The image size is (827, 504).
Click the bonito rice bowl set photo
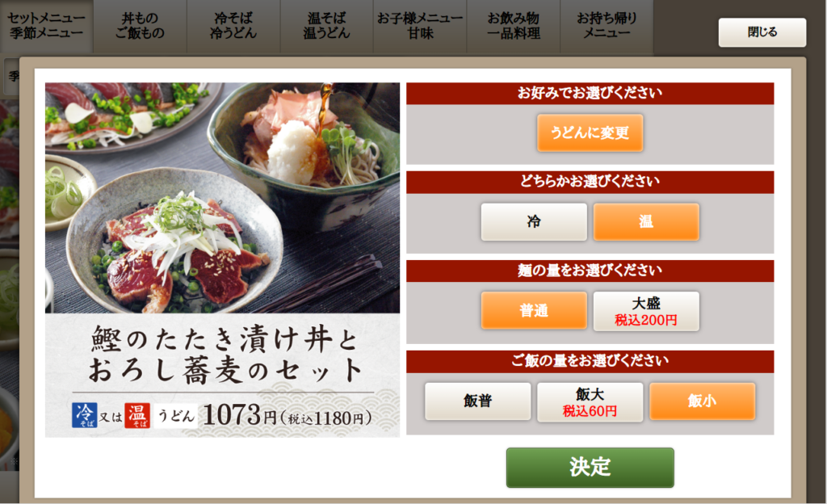223,198
